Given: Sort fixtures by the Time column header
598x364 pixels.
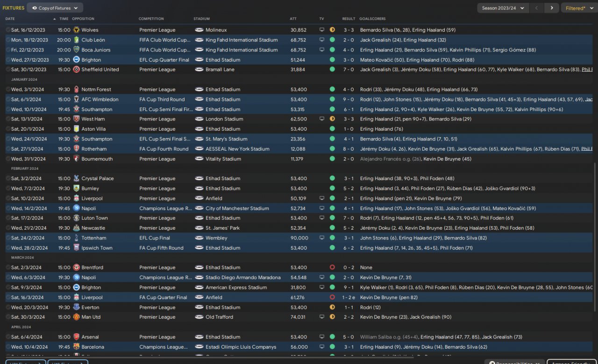Looking at the screenshot, I should pyautogui.click(x=64, y=19).
